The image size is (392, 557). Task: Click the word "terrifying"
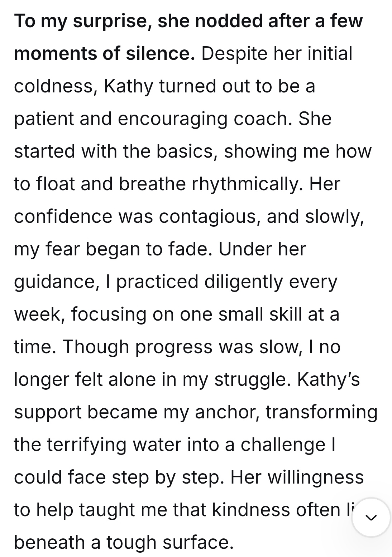[x=86, y=445]
